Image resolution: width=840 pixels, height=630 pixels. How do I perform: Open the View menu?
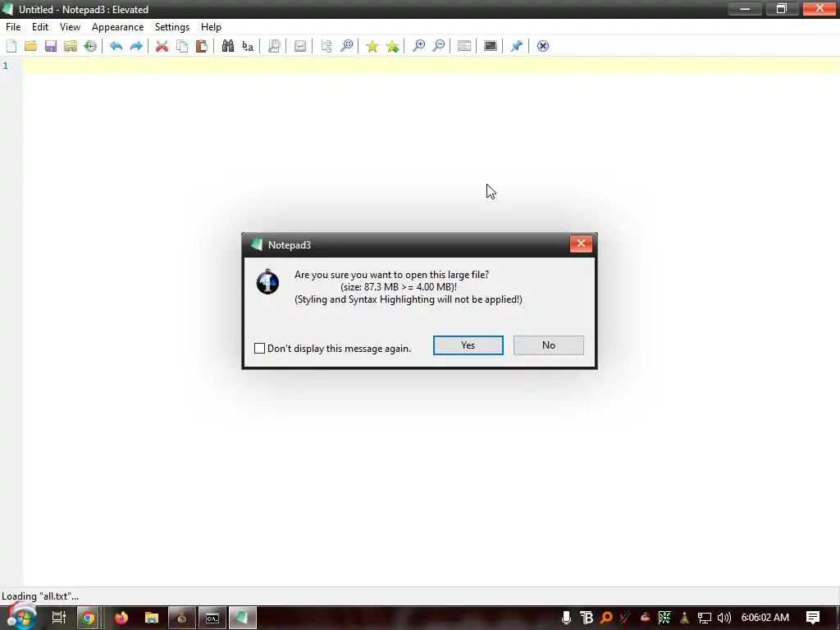click(x=70, y=27)
